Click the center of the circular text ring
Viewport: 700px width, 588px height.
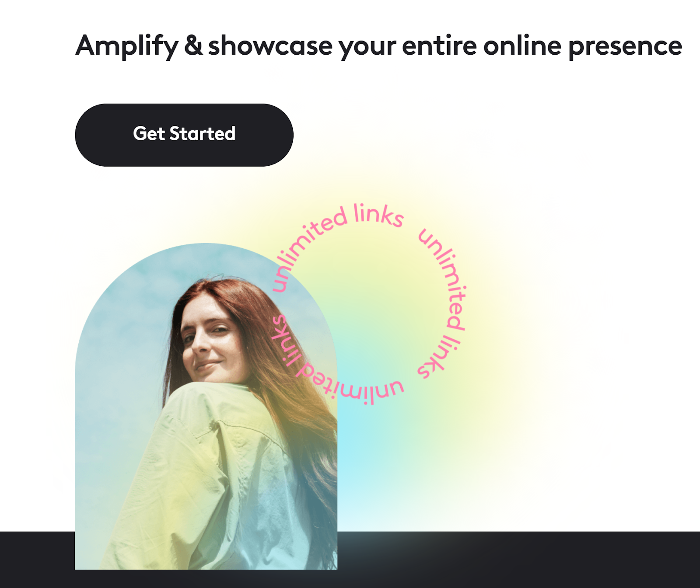click(x=369, y=304)
